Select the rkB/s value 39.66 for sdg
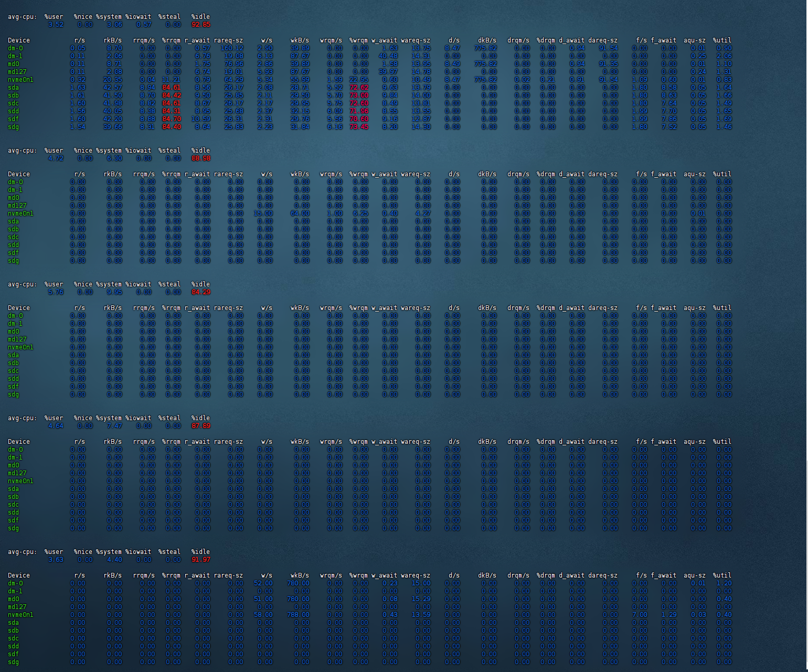The height and width of the screenshot is (672, 808). tap(113, 127)
